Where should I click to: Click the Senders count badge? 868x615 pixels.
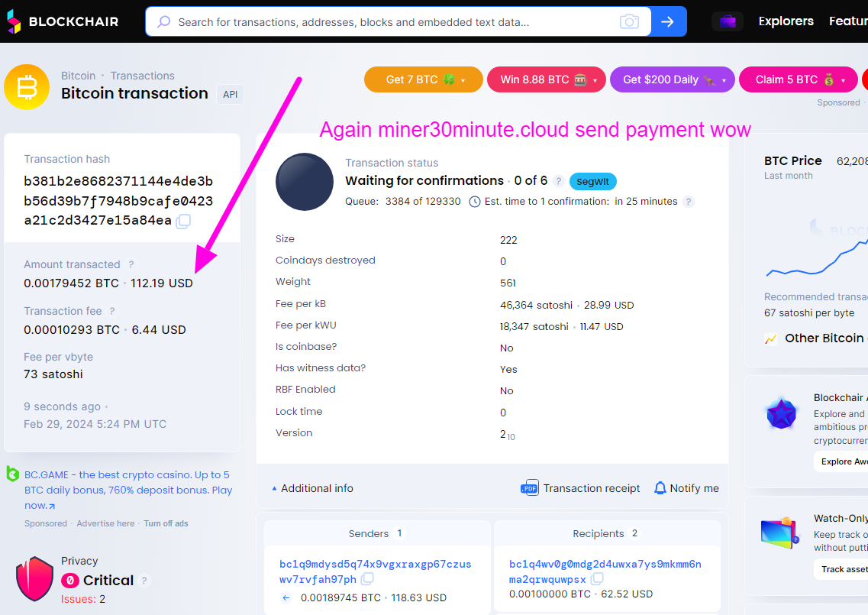(x=399, y=533)
